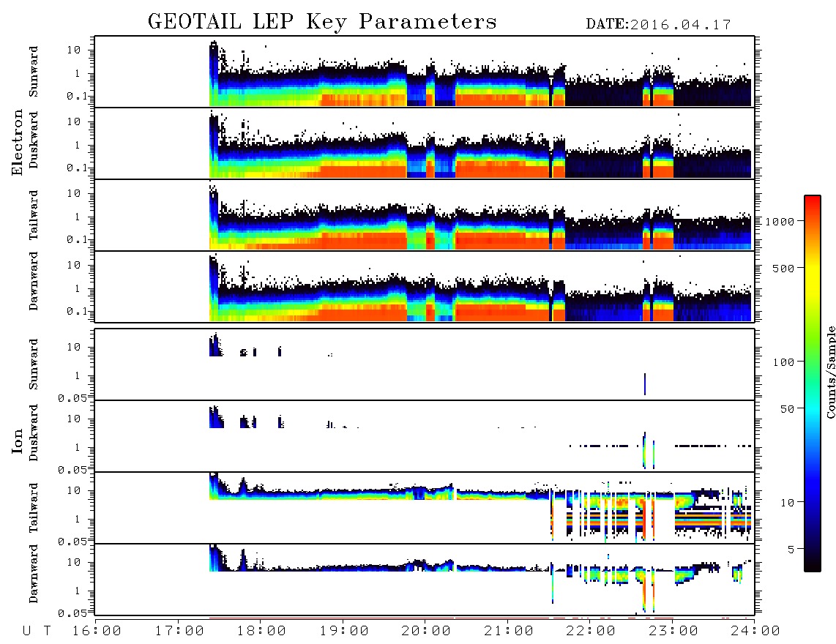Screen dimensions: 836x644
Task: Click the Electron Duskward panel label
Action: [34, 141]
